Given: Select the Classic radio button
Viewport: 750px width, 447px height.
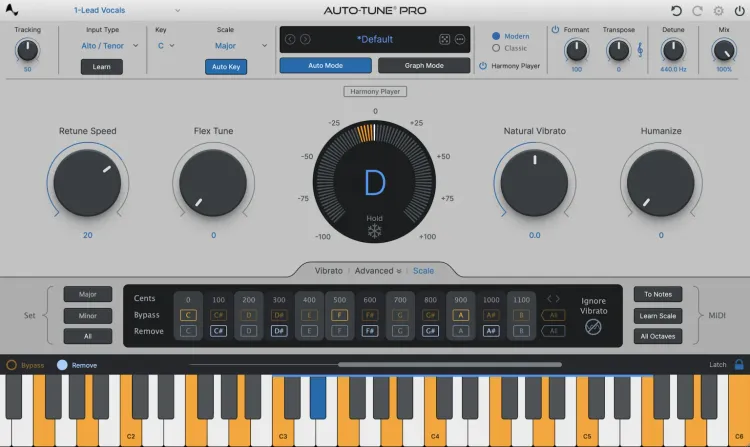Looking at the screenshot, I should tap(496, 48).
